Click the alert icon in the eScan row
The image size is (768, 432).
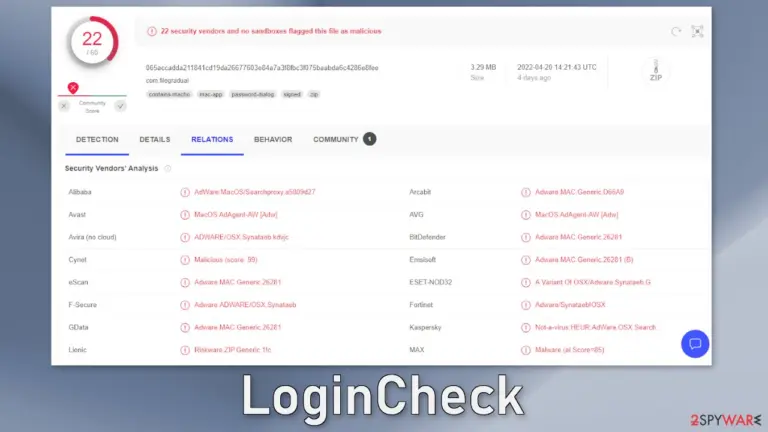[185, 283]
